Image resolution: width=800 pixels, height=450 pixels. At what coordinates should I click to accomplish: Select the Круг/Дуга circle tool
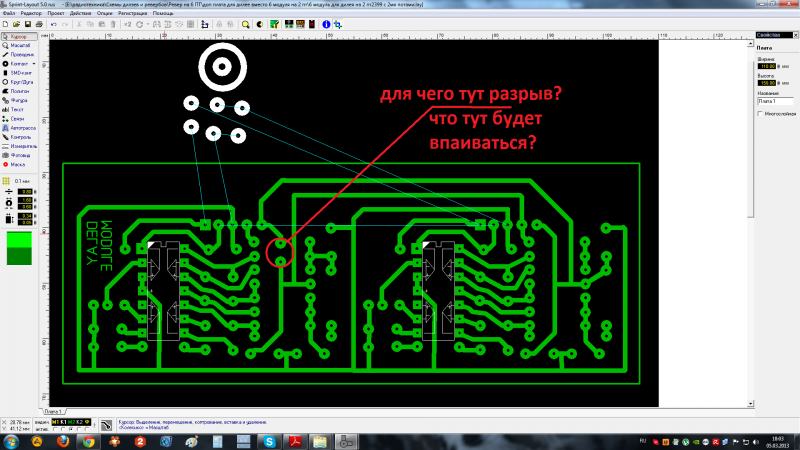coord(19,82)
